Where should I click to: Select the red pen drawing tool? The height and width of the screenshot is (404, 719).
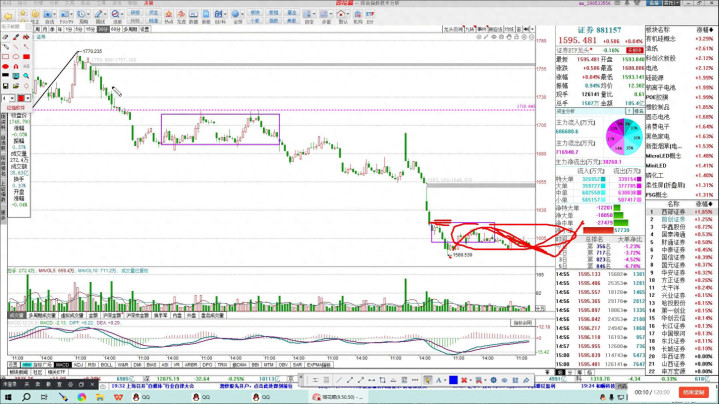16,37
